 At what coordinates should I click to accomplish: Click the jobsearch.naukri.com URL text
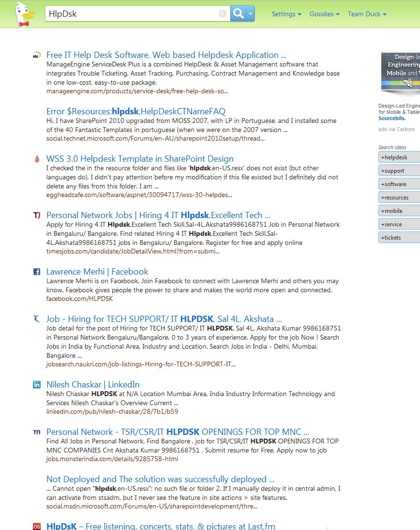click(141, 364)
